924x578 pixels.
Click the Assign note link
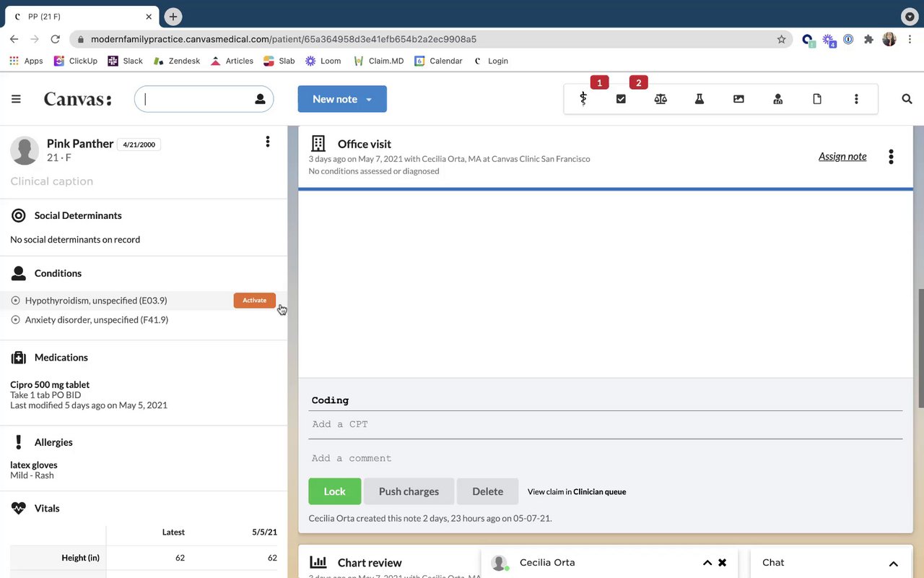pos(842,156)
